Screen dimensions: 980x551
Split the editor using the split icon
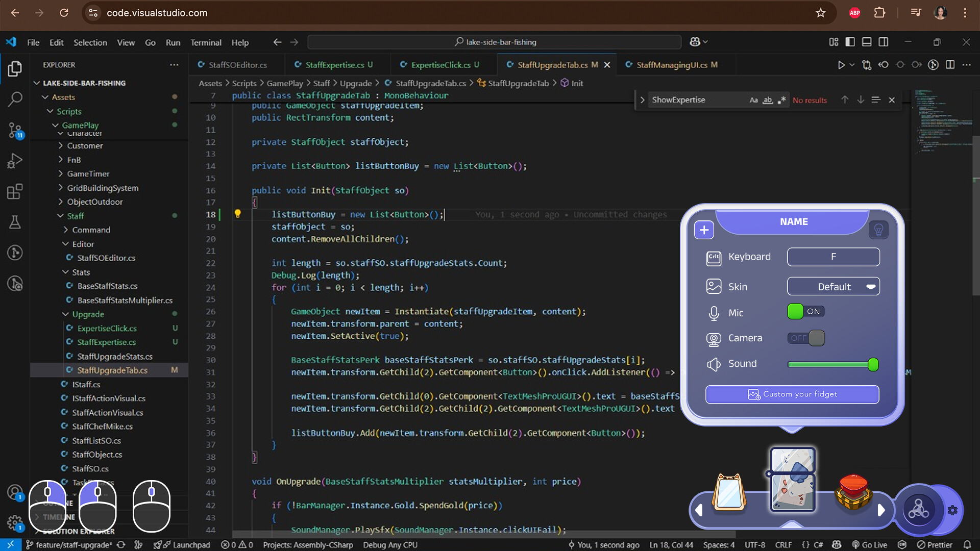coord(950,65)
